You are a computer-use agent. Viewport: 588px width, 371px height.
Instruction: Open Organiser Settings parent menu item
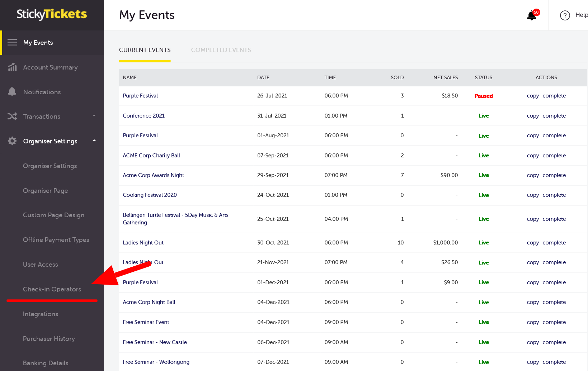50,141
